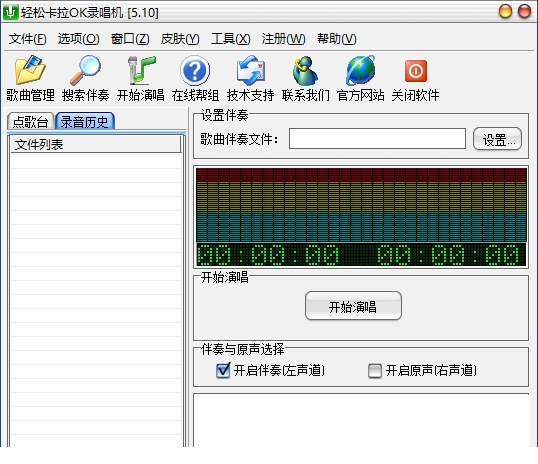Click the 文件列表 column header

(96, 144)
